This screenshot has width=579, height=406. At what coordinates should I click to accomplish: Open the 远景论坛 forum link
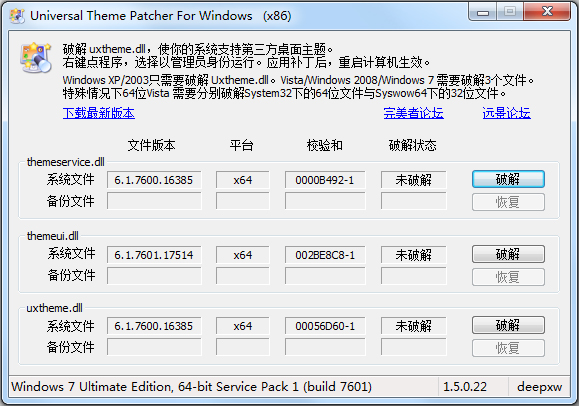pos(506,113)
